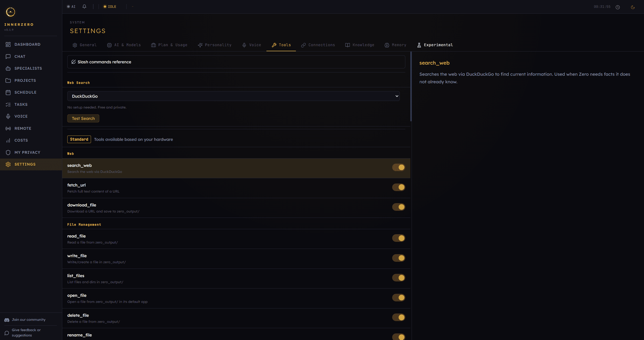
Task: Click the My Privacy shield icon
Action: (x=8, y=152)
